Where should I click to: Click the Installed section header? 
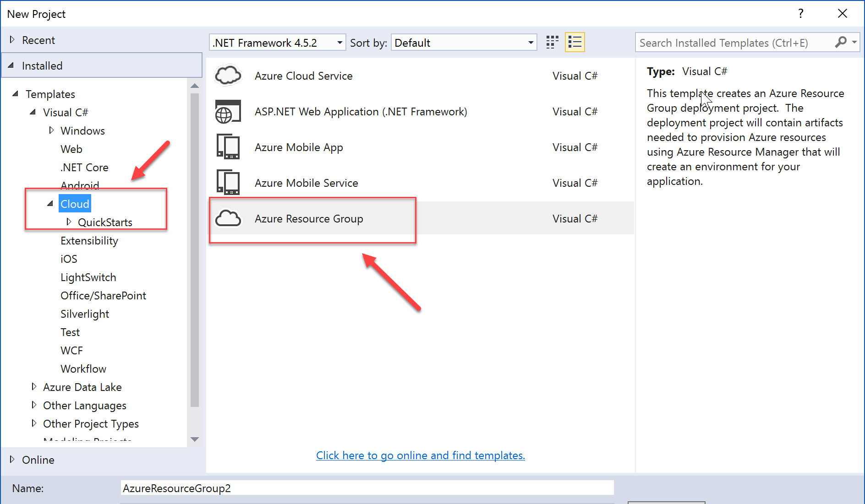(102, 65)
